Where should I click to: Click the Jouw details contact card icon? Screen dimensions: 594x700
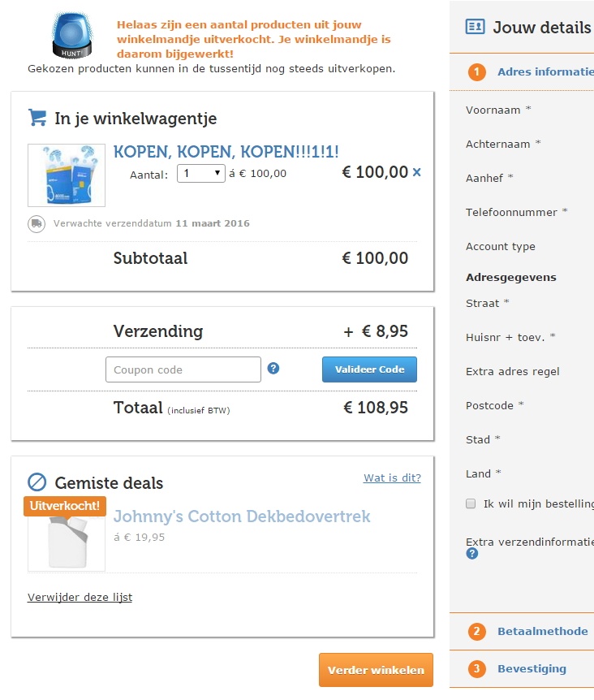coord(475,27)
